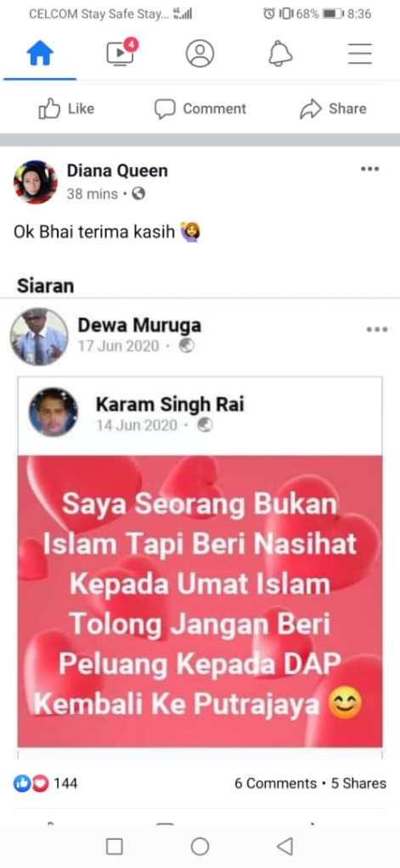The width and height of the screenshot is (400, 868).
Task: Open the hamburger menu
Action: pos(359,53)
